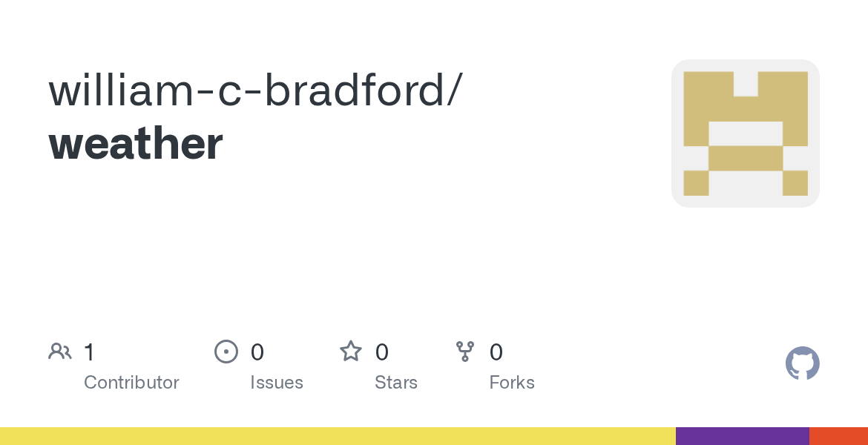
Task: Select the Issues label text
Action: [277, 383]
